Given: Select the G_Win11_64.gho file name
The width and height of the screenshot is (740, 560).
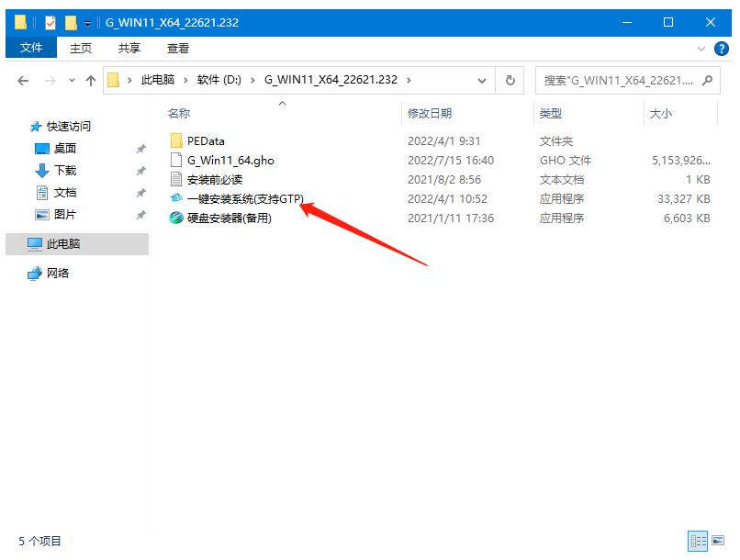Looking at the screenshot, I should pyautogui.click(x=230, y=161).
